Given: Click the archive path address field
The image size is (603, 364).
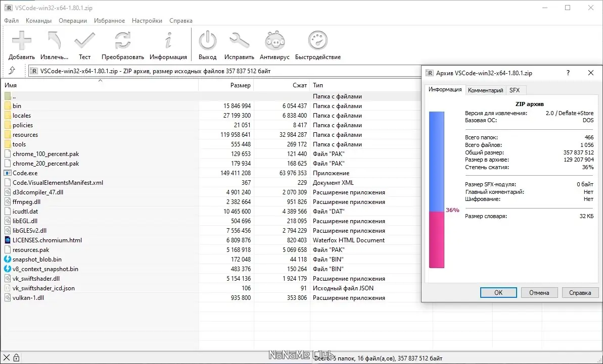Looking at the screenshot, I should [225, 71].
